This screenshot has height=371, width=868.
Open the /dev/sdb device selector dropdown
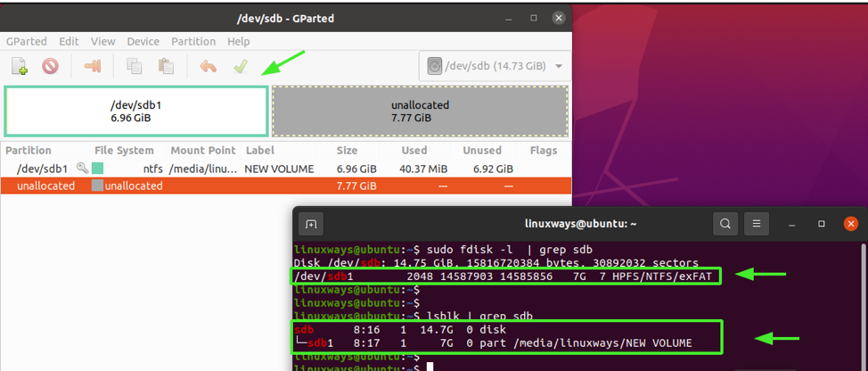(x=495, y=67)
